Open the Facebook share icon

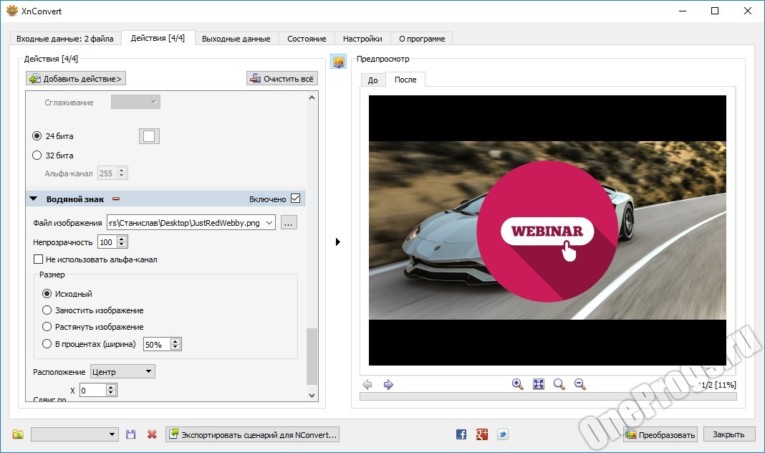point(461,434)
